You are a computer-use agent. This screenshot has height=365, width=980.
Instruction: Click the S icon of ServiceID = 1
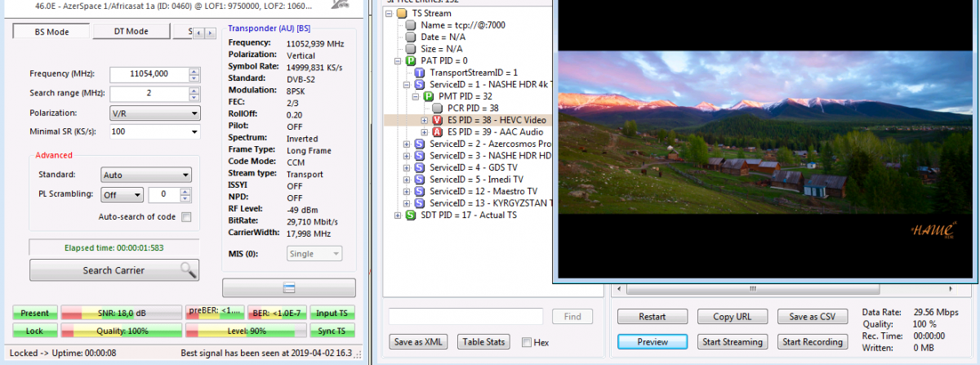pyautogui.click(x=420, y=85)
